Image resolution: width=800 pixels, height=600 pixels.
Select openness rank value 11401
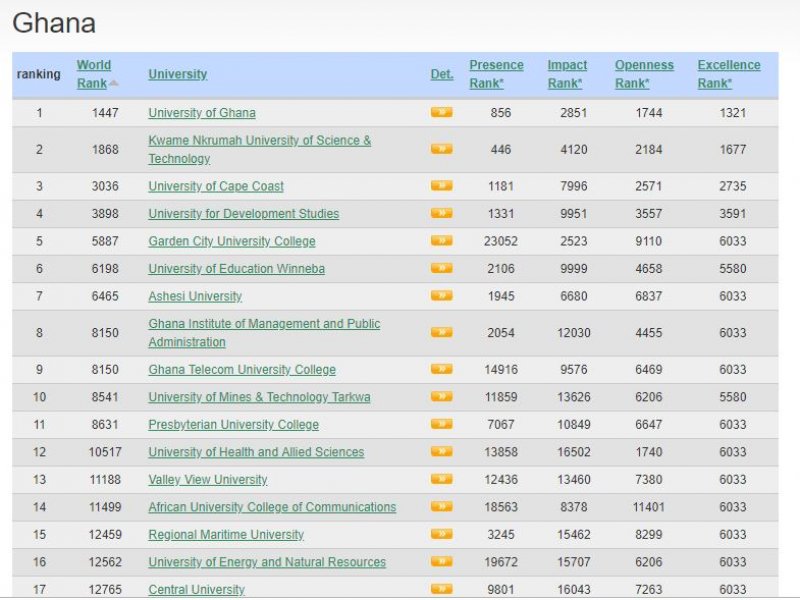(x=648, y=508)
